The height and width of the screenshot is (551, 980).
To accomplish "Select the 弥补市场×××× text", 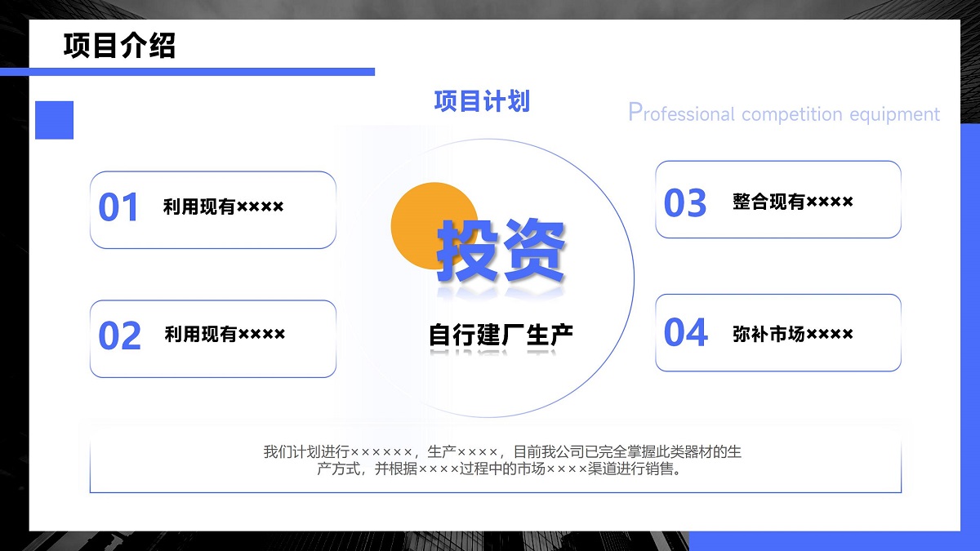I will point(793,334).
